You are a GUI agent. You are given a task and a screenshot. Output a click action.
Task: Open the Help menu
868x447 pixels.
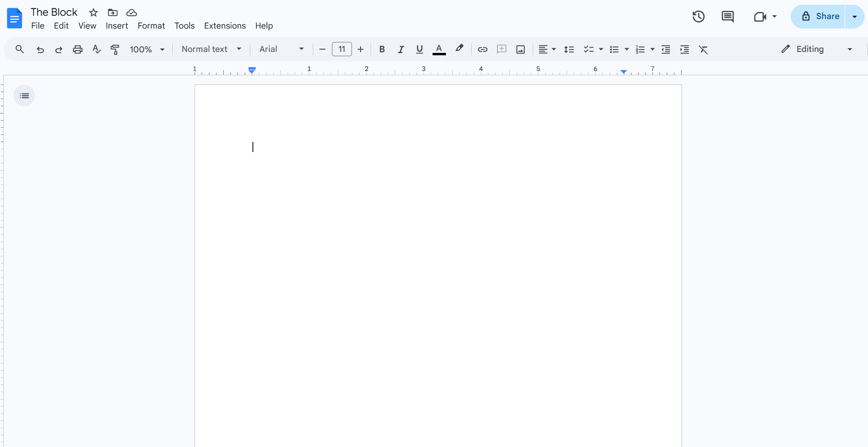pos(264,26)
